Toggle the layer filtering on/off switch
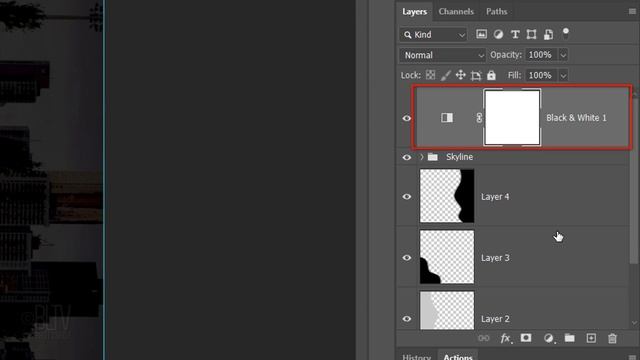 [565, 33]
